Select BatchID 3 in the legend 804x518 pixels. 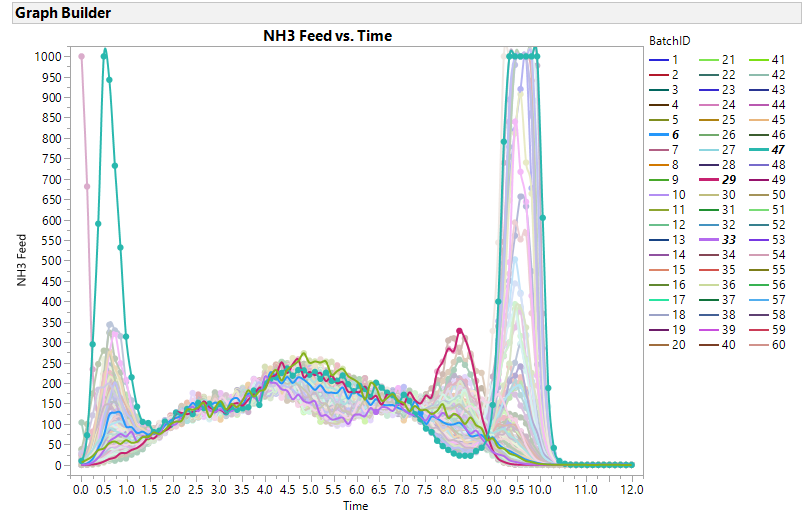(x=664, y=90)
